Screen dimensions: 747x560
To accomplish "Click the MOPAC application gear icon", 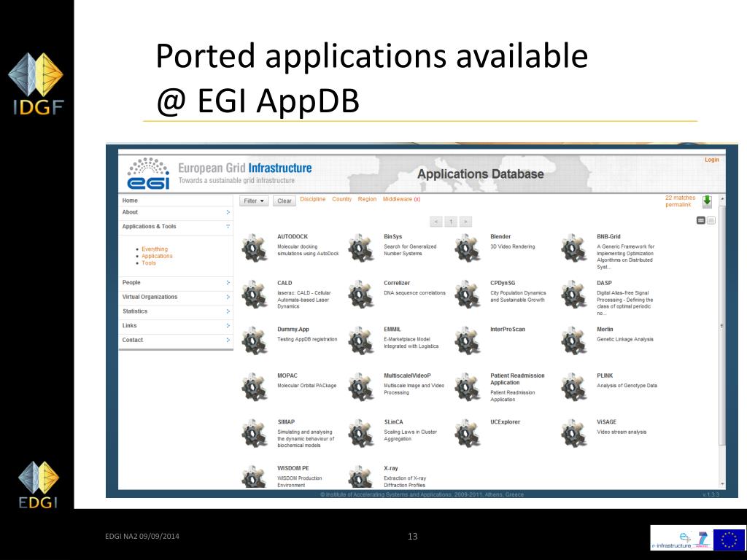I will pos(255,387).
